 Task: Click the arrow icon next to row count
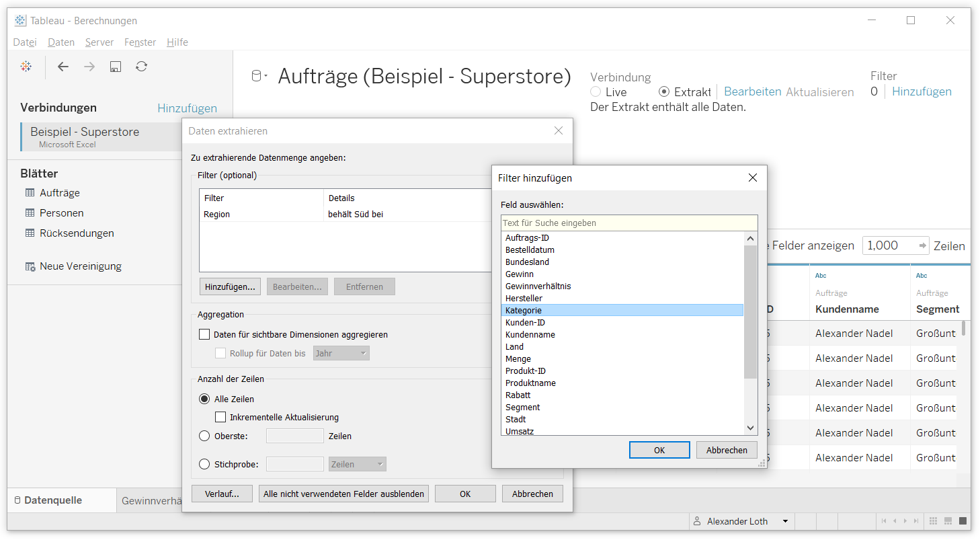pos(923,245)
